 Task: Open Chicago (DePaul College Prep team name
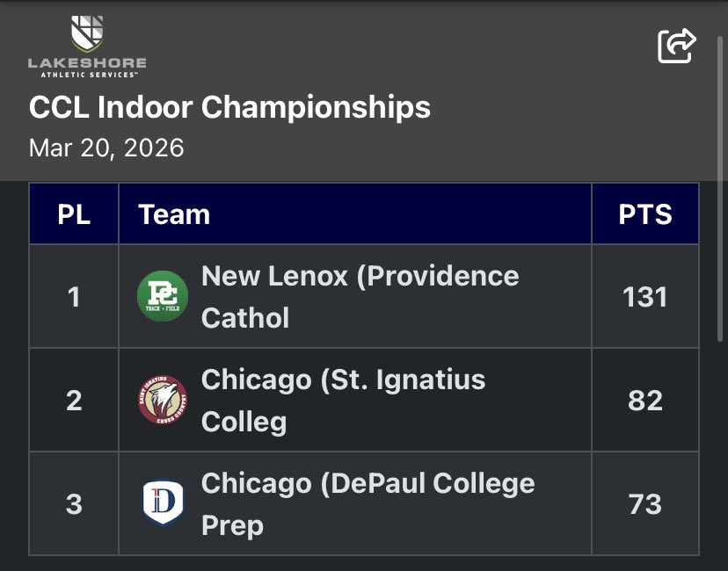point(368,503)
